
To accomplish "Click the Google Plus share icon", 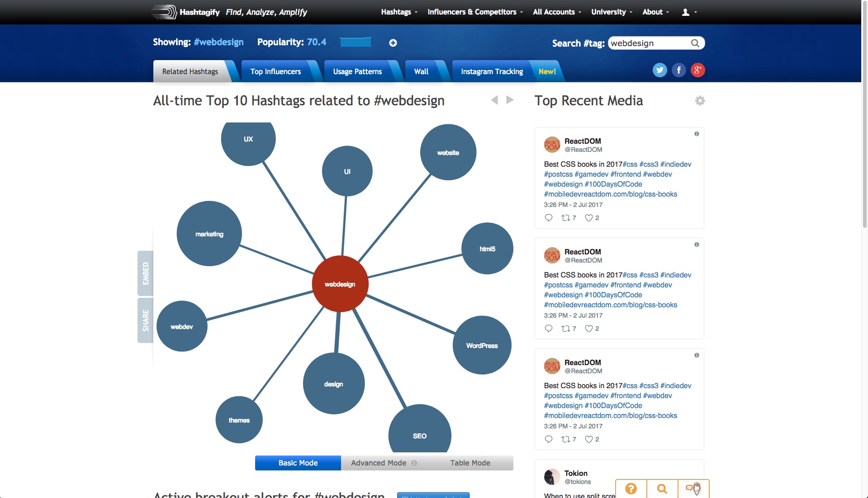I will (x=697, y=70).
